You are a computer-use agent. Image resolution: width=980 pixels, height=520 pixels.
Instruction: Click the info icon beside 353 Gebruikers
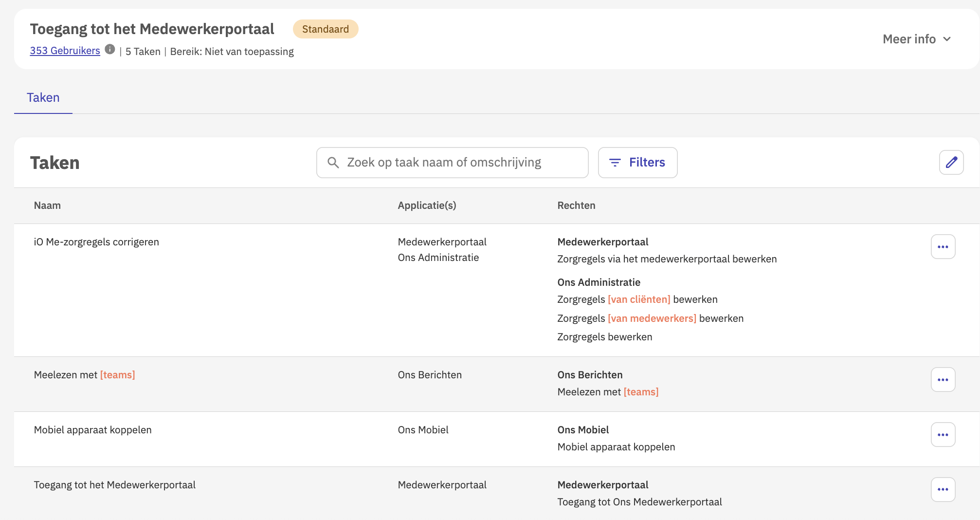pos(110,49)
